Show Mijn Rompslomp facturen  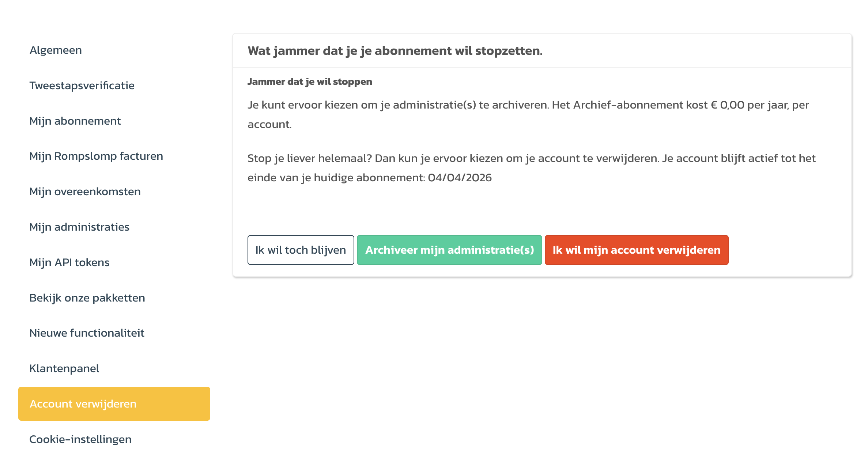tap(96, 156)
